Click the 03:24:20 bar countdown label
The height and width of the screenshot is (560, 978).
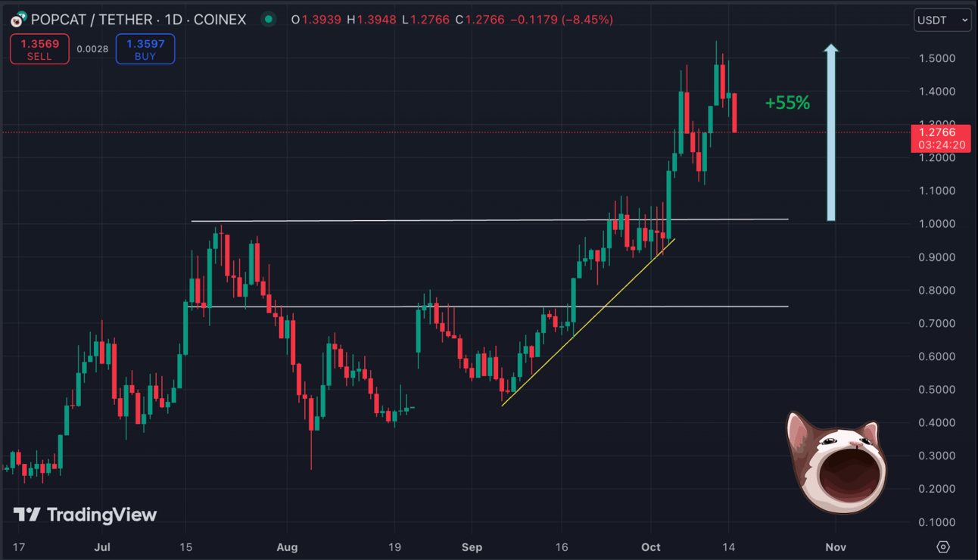click(x=941, y=145)
